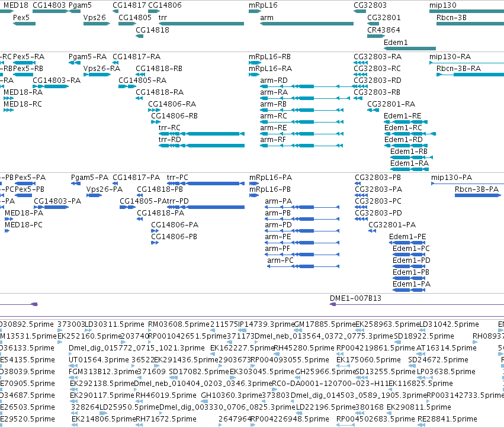
Task: Select the mip130 gene label
Action: pyautogui.click(x=442, y=5)
